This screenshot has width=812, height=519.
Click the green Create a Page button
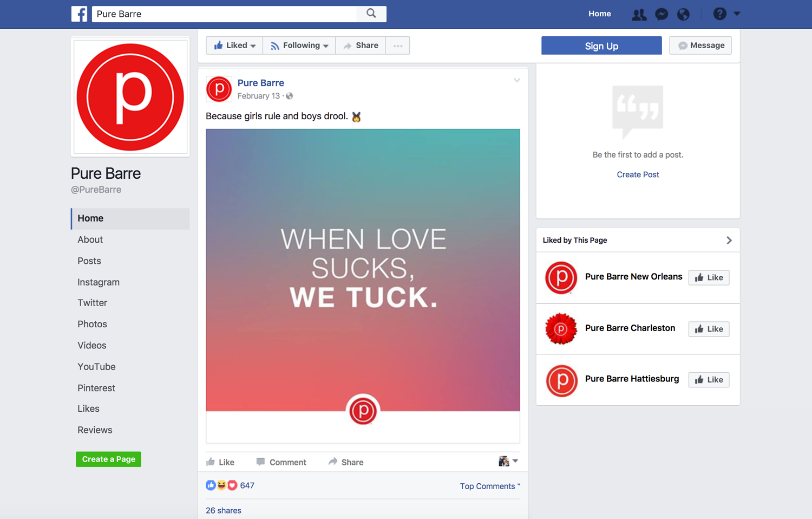pos(108,459)
